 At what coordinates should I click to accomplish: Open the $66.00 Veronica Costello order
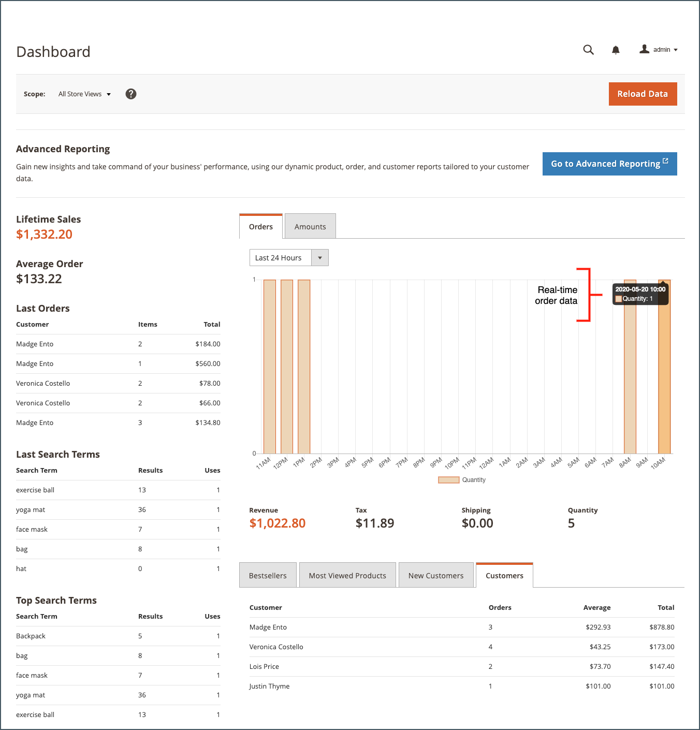[x=118, y=403]
